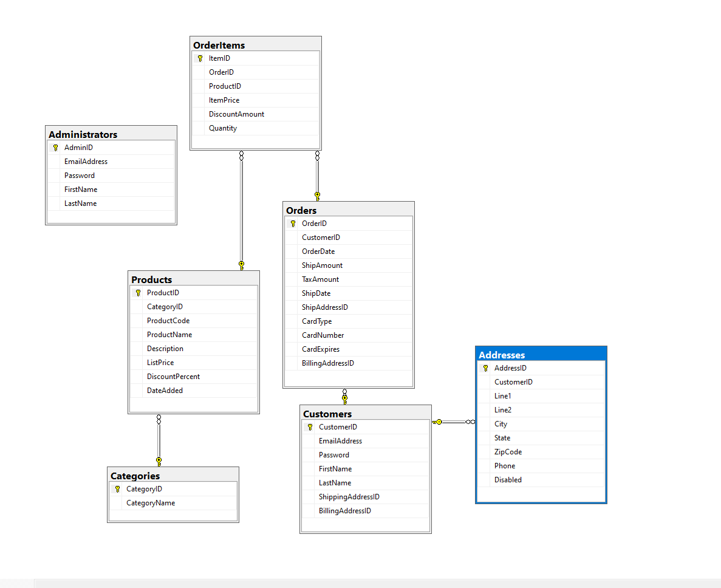Click the Administrators table title bar

[x=111, y=134]
